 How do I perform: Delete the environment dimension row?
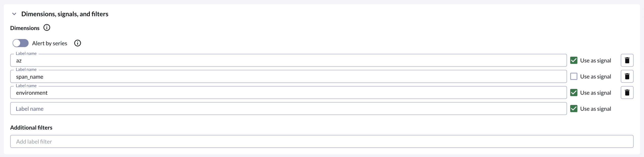pos(627,92)
